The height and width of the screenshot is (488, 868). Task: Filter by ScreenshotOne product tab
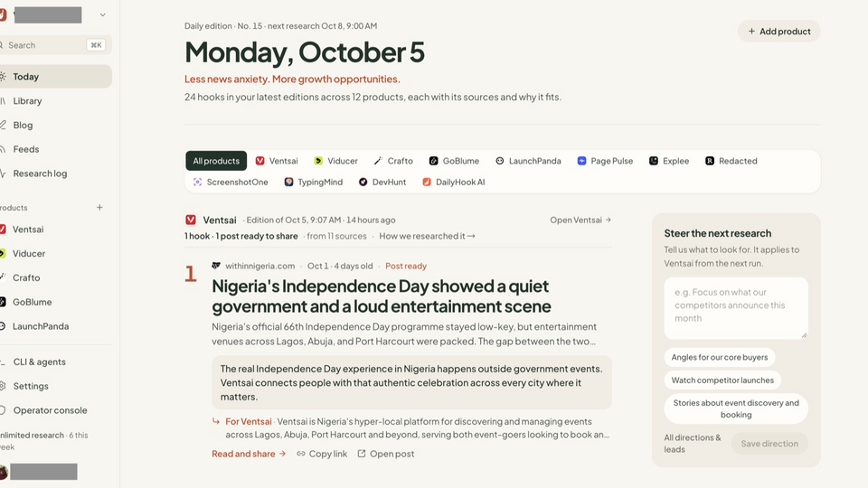pyautogui.click(x=231, y=182)
